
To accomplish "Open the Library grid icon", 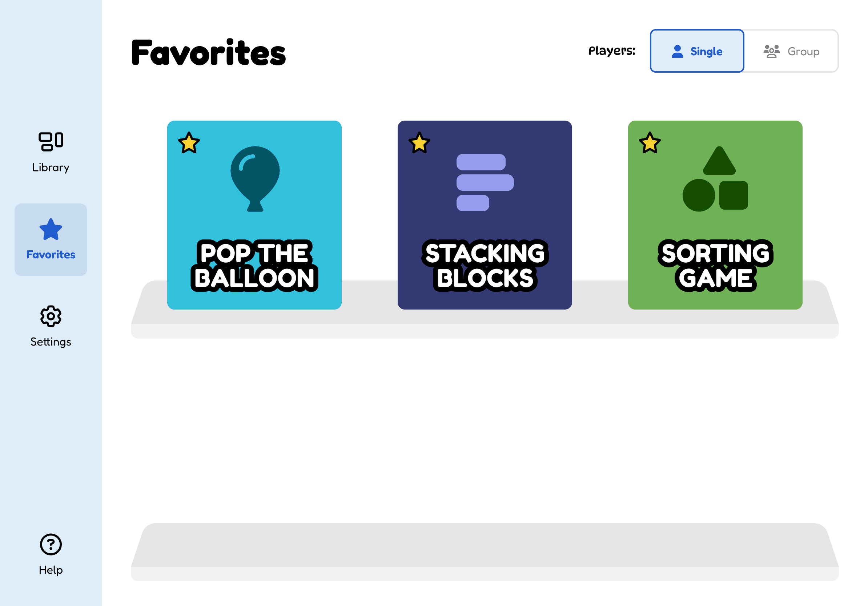I will [x=51, y=142].
